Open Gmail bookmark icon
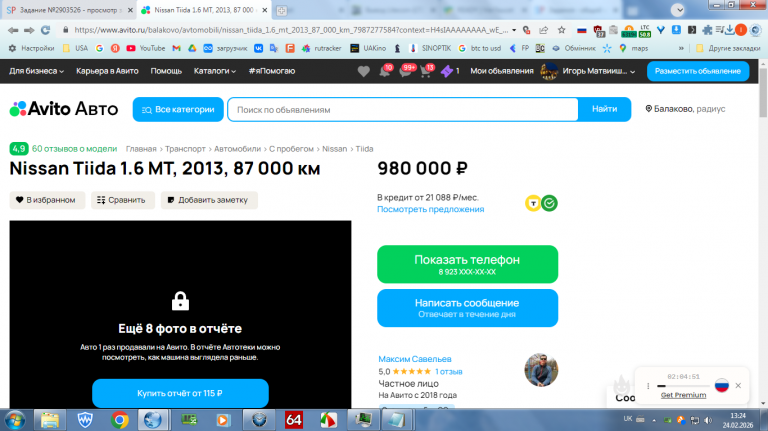Image resolution: width=768 pixels, height=431 pixels. coord(176,48)
